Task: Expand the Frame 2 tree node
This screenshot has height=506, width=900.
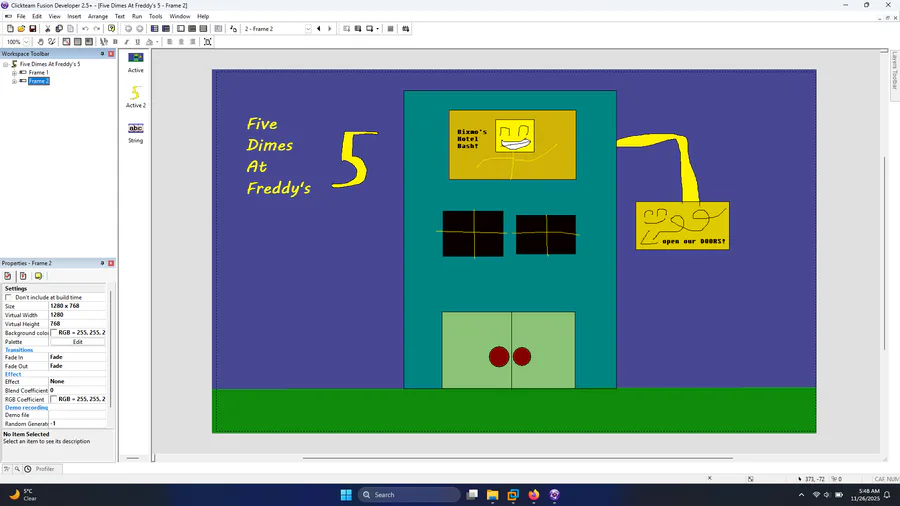Action: (x=14, y=81)
